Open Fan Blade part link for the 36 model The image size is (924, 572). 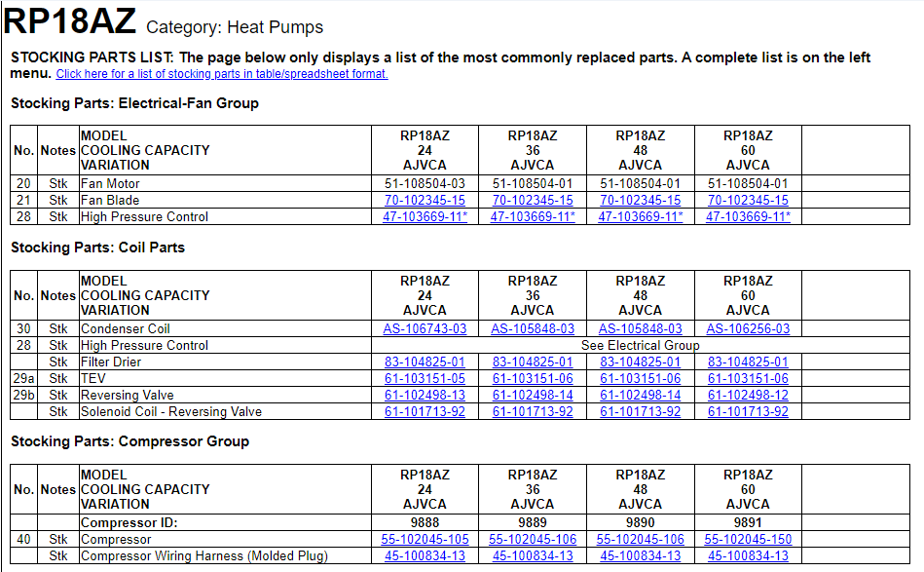533,200
